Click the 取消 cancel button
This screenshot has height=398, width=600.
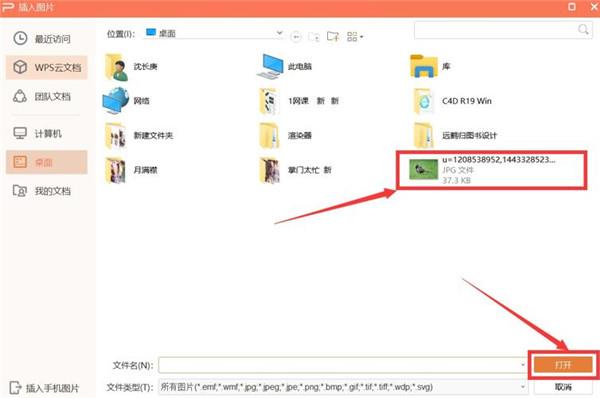[x=563, y=387]
